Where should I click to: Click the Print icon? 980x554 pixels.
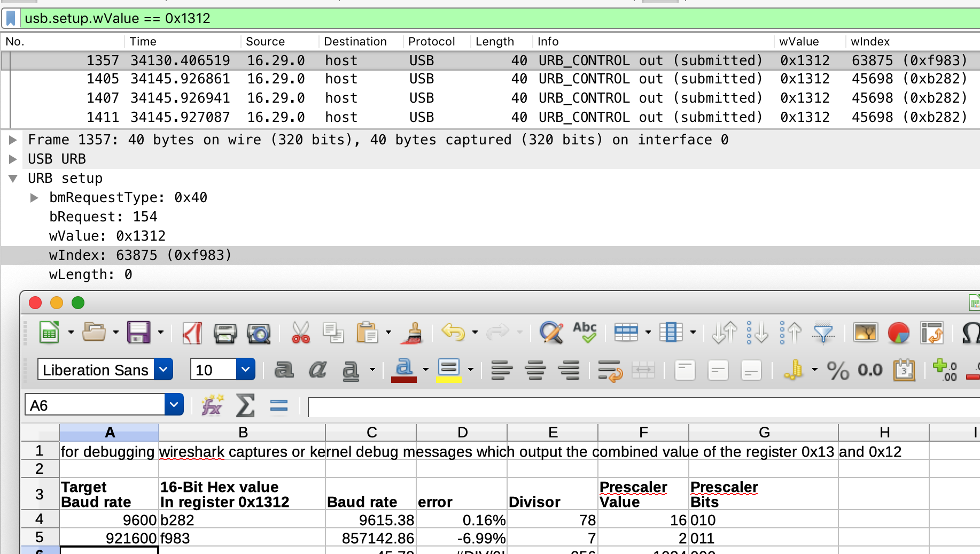point(225,333)
